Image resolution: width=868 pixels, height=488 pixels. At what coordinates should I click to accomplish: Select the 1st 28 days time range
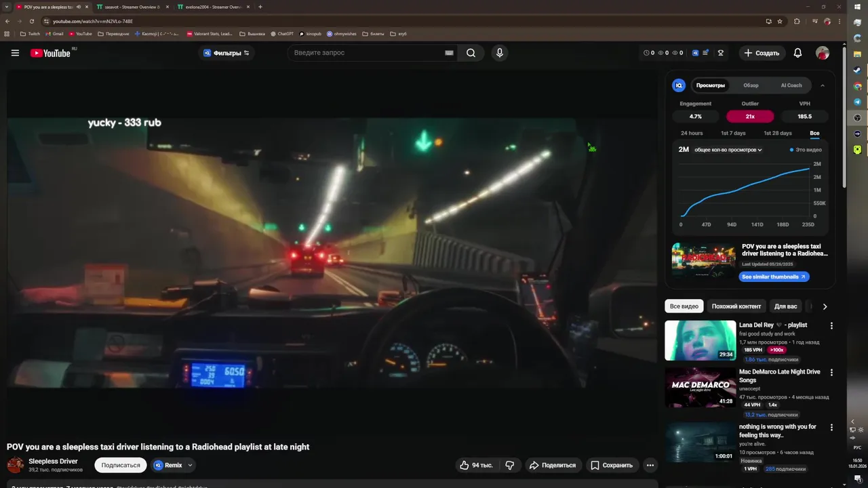pos(778,134)
